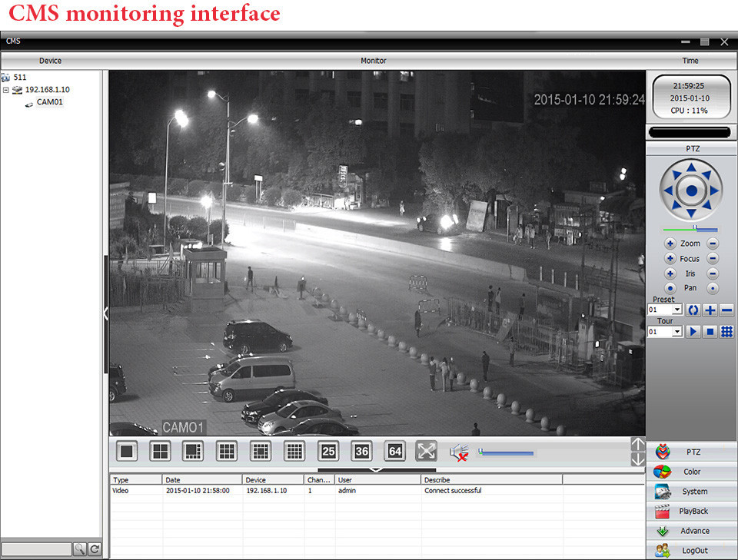Screen dimensions: 738x560
Task: Click the Focus minus button
Action: tap(713, 259)
